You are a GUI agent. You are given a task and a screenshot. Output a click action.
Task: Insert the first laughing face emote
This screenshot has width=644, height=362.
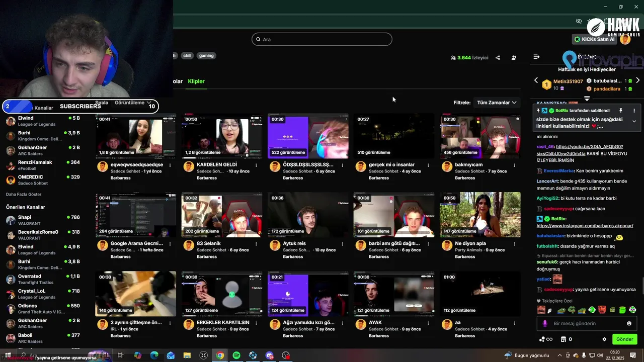click(x=541, y=310)
